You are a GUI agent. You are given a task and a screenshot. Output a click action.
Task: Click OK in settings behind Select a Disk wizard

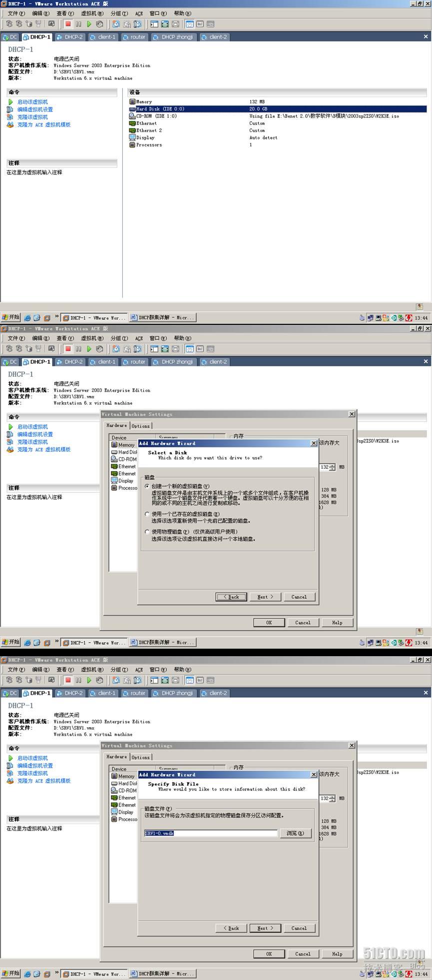269,623
